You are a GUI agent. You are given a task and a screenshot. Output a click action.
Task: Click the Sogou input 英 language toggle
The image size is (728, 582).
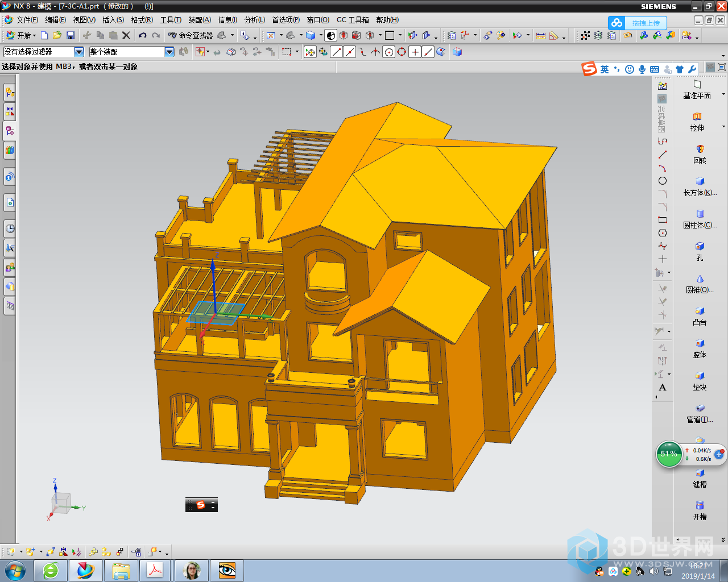pyautogui.click(x=605, y=69)
